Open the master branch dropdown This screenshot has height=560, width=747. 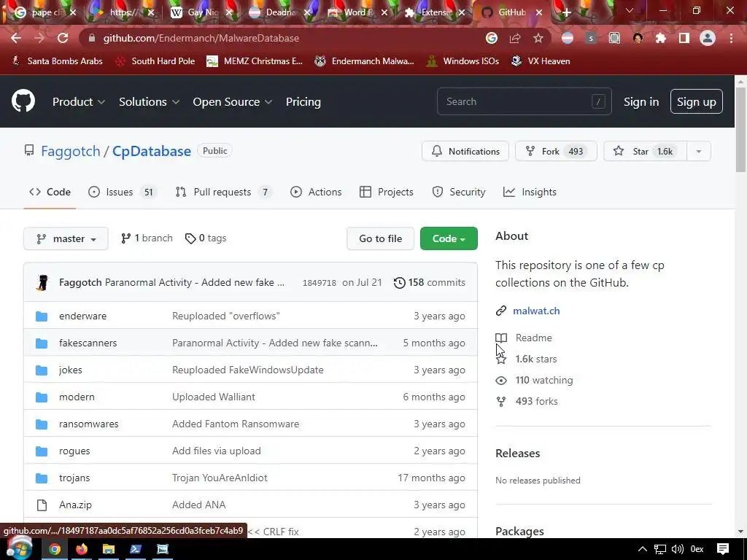point(66,238)
